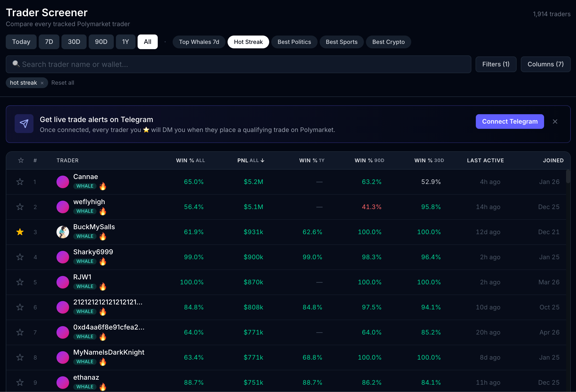The image size is (576, 392).
Task: Click the fire icon next to weflyhigh
Action: [x=103, y=211]
